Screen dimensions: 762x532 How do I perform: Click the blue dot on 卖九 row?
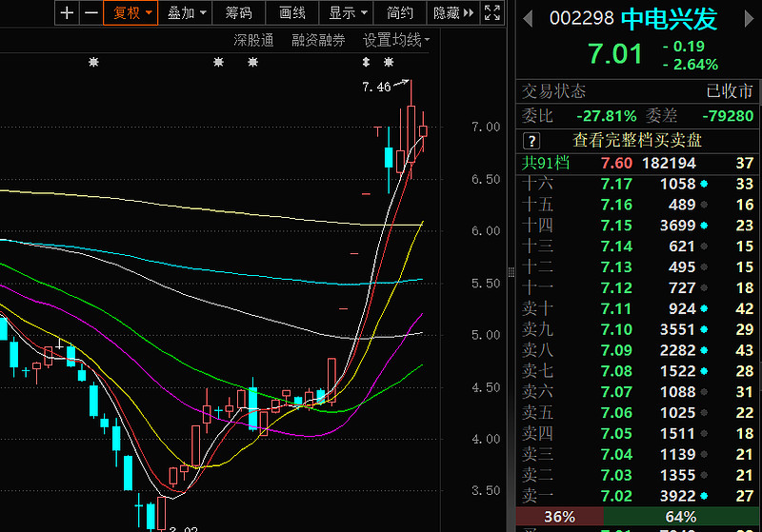704,329
